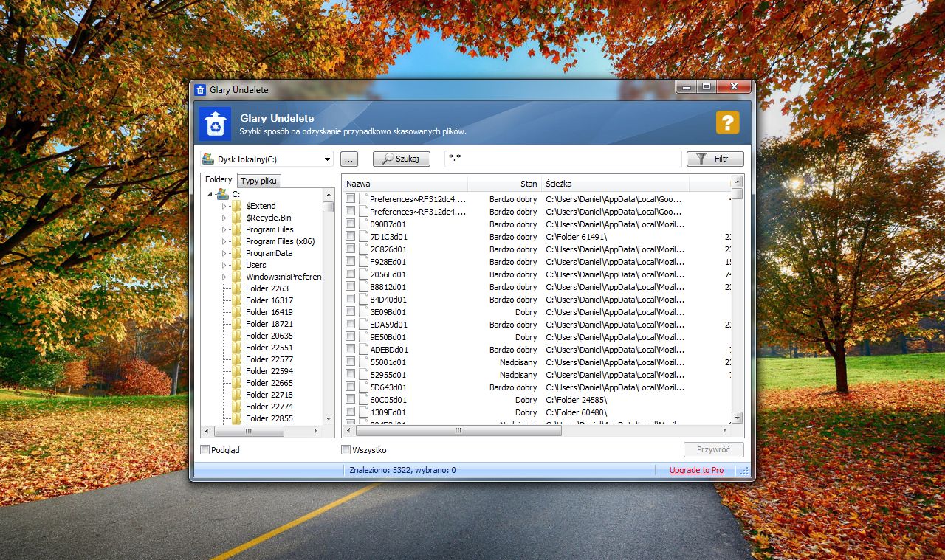Click file icon of F928Ed01
Viewport: 945px width, 560px height.
[x=362, y=262]
